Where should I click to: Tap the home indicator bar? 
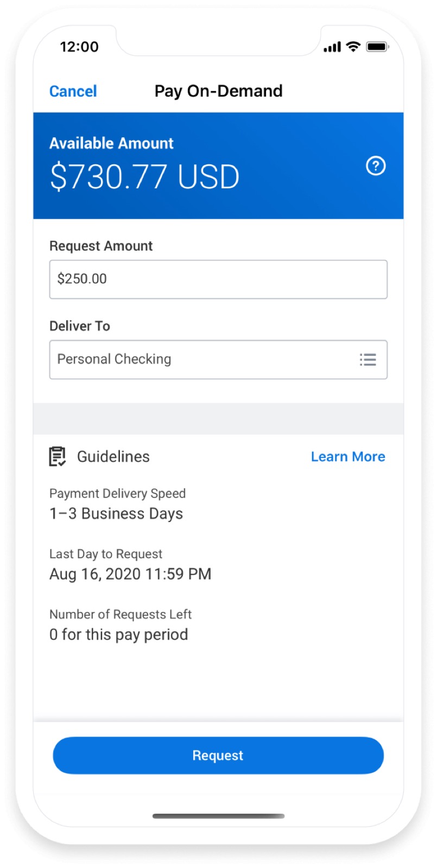click(x=218, y=816)
